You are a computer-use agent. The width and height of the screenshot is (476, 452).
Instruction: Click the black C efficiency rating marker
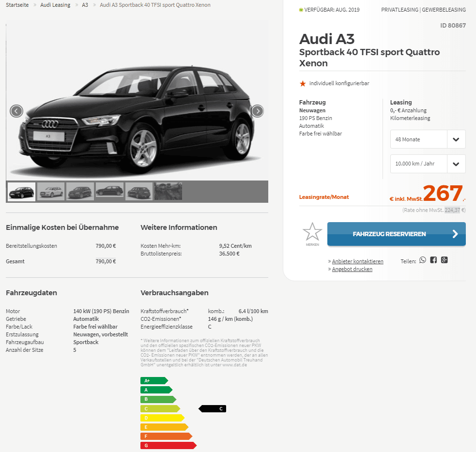point(212,408)
